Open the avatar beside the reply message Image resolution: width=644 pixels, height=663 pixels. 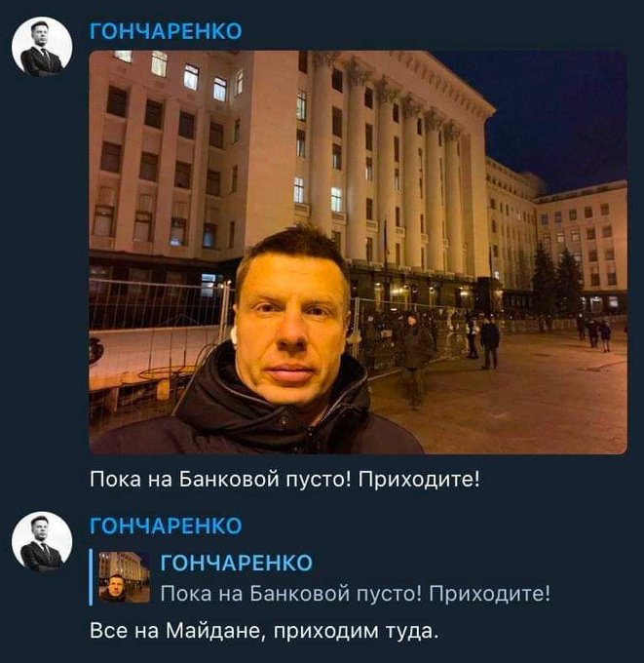pos(42,542)
